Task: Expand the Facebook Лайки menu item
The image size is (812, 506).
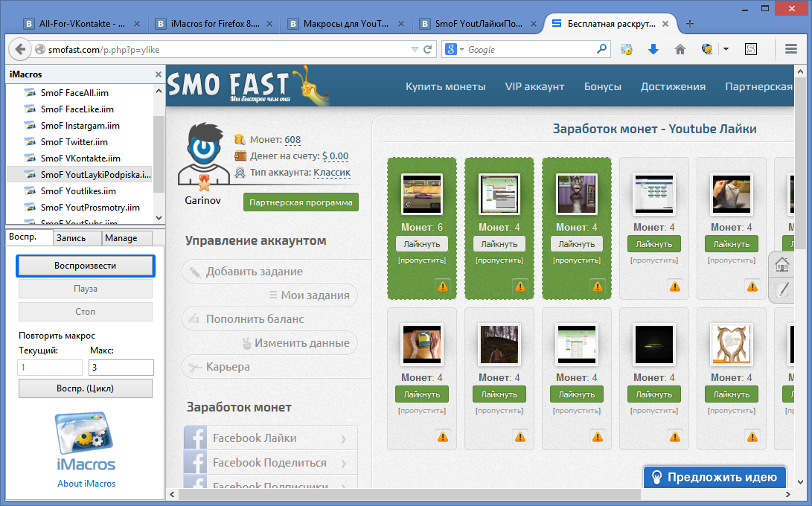Action: coord(270,438)
